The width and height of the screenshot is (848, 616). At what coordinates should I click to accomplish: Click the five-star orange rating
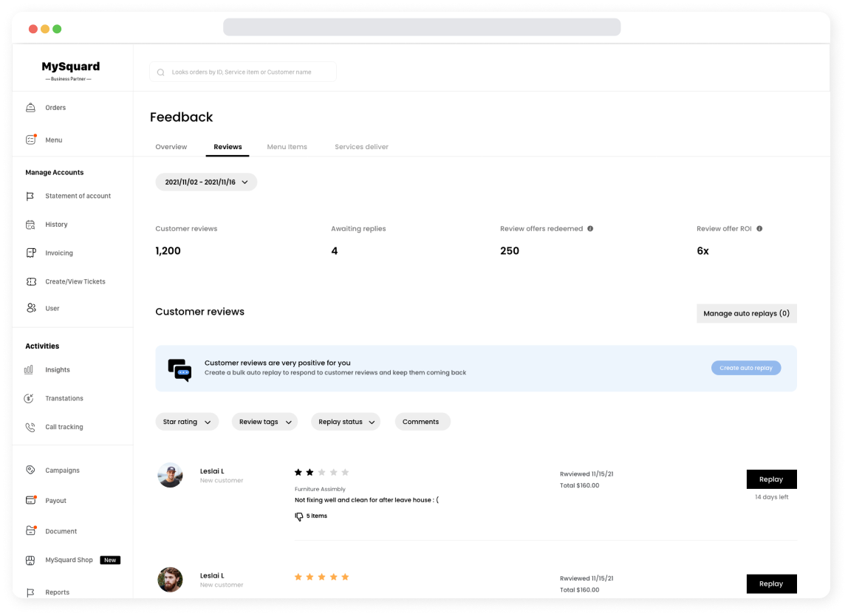click(322, 577)
